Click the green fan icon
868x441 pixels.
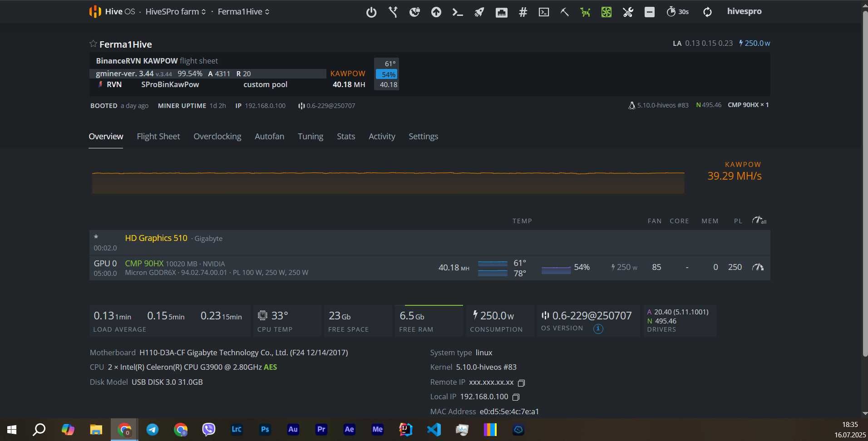[607, 12]
